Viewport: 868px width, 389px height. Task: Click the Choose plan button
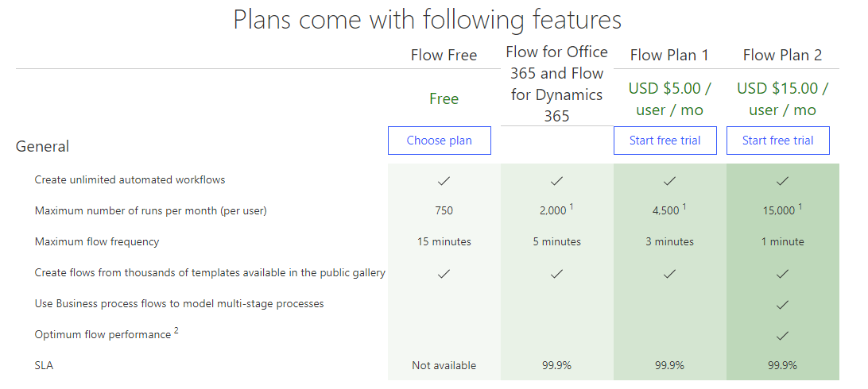coord(439,141)
